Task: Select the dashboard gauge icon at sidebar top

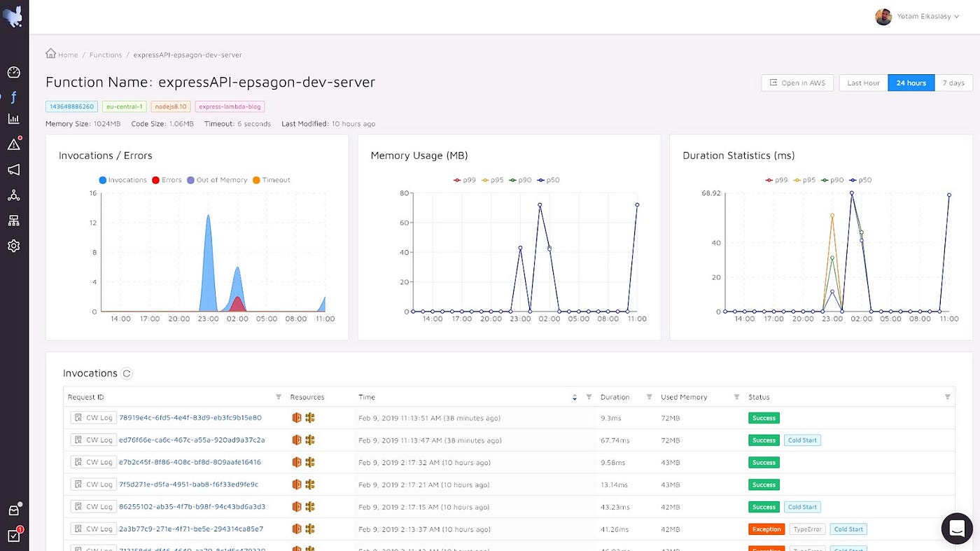Action: (14, 71)
